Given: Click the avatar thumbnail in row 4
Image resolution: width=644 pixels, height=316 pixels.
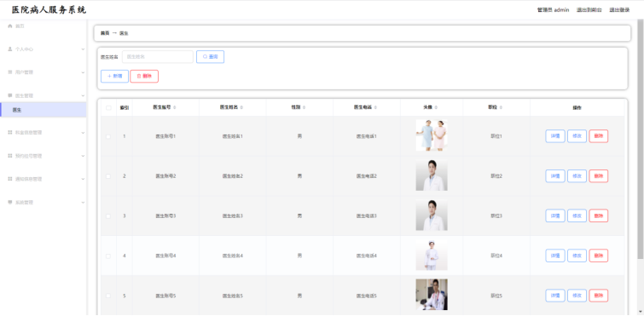Looking at the screenshot, I should point(432,255).
